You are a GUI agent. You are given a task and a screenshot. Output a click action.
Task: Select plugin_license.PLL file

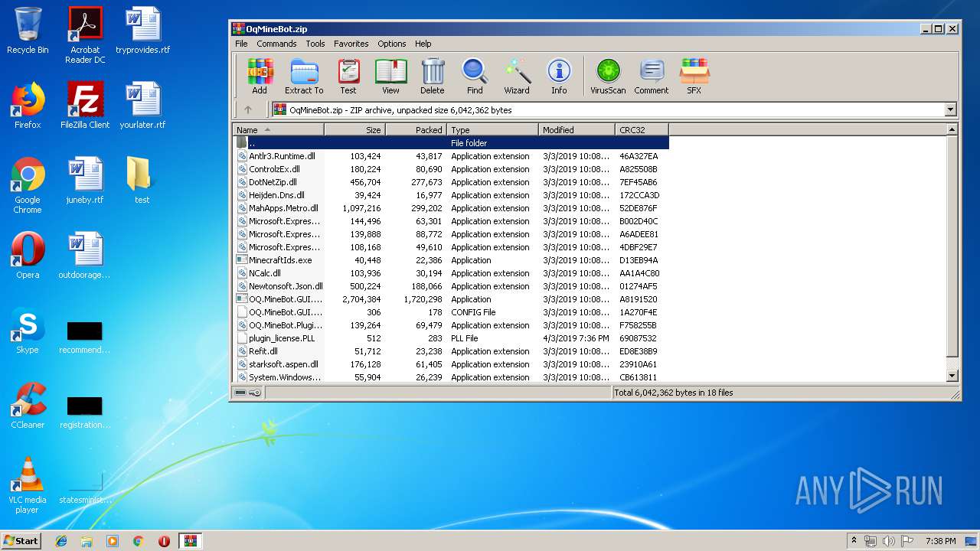[x=452, y=338]
